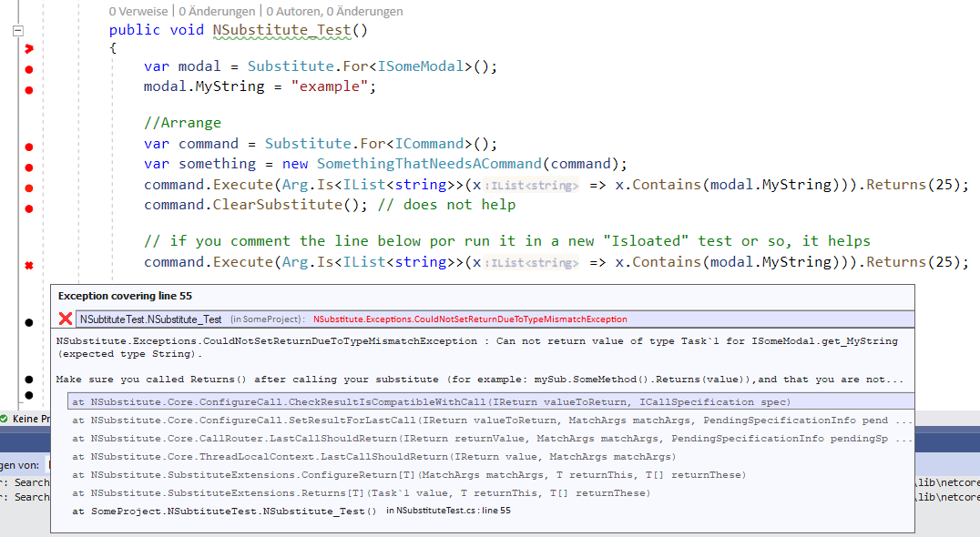Click ICommand type in Substitute.For call
This screenshot has height=537, width=980.
click(x=429, y=144)
